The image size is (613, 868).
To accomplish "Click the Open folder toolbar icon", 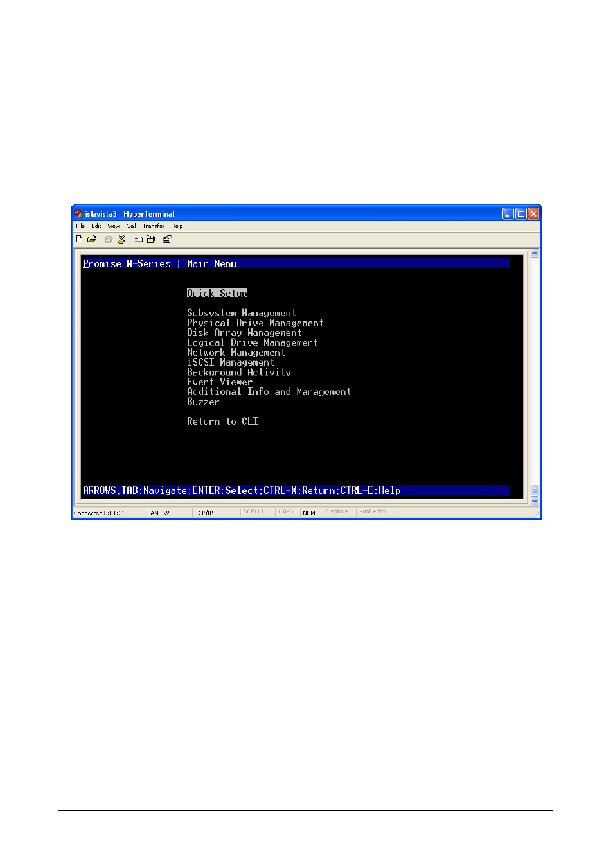I will point(92,239).
